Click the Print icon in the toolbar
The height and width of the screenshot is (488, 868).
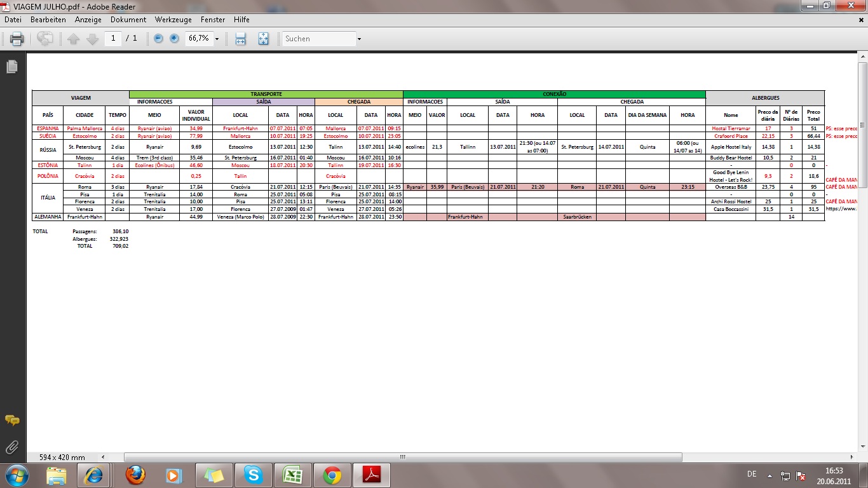click(x=17, y=39)
